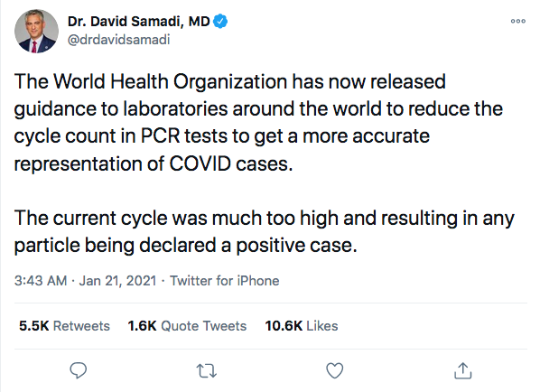
Task: Click the second paragraph about current cycle
Action: tap(265, 231)
